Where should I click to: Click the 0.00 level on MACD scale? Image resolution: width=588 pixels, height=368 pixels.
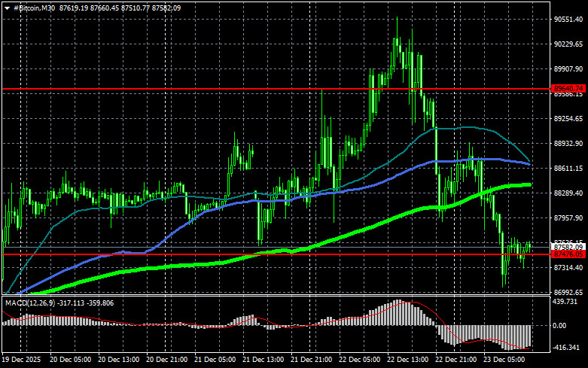pos(559,326)
